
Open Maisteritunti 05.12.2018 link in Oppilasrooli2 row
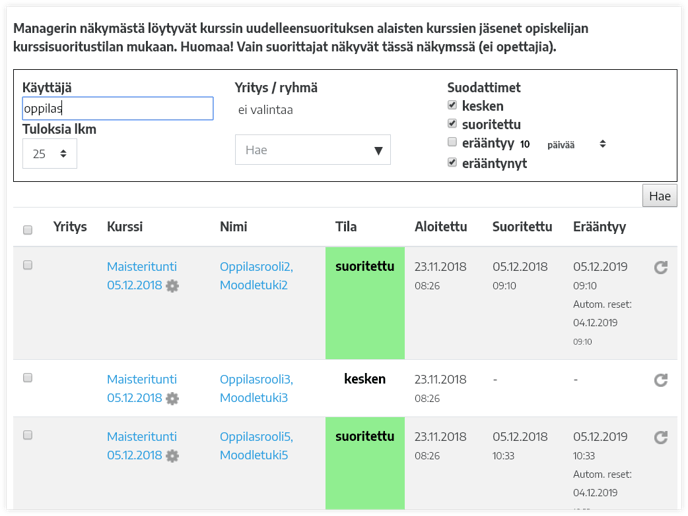(142, 276)
